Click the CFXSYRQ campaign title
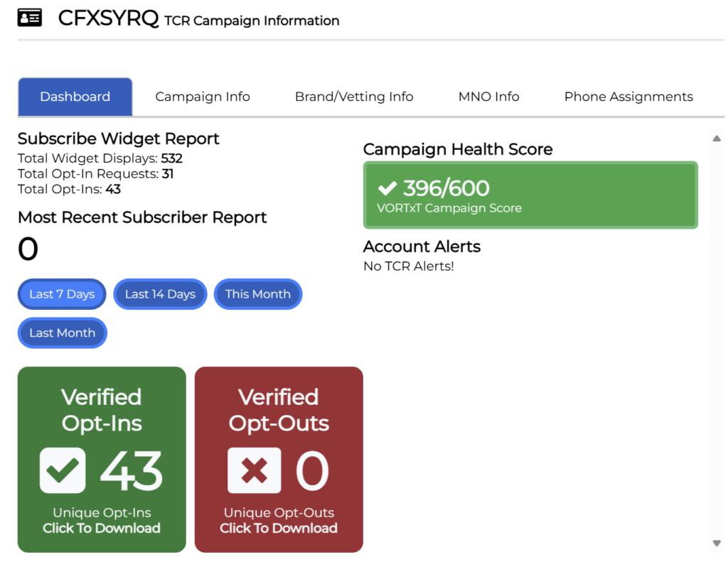 tap(108, 18)
